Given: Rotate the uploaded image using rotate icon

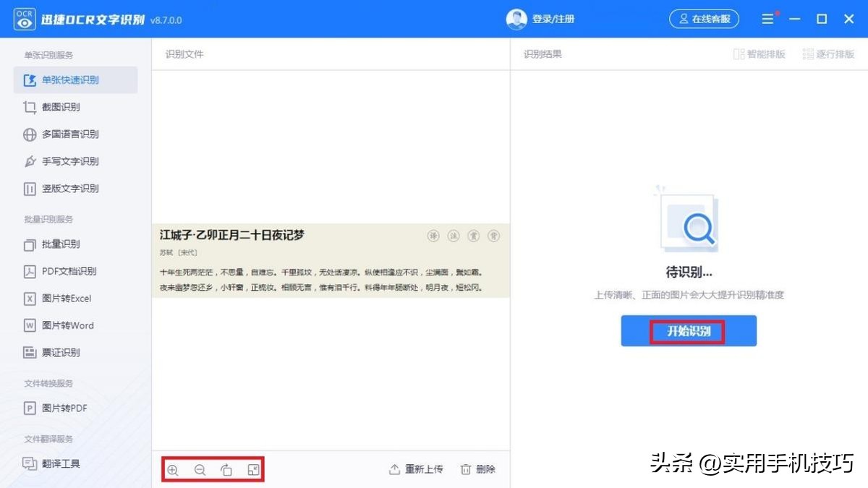Looking at the screenshot, I should (226, 469).
